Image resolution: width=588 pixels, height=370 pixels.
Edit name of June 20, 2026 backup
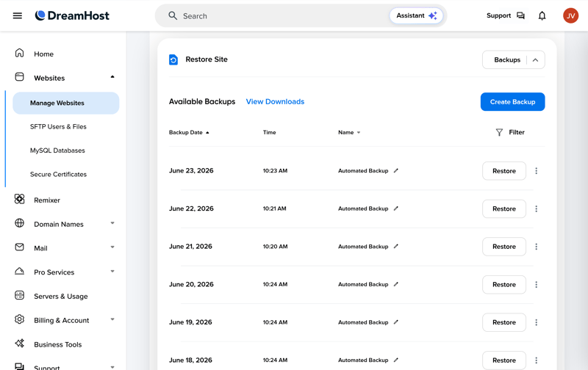point(395,284)
